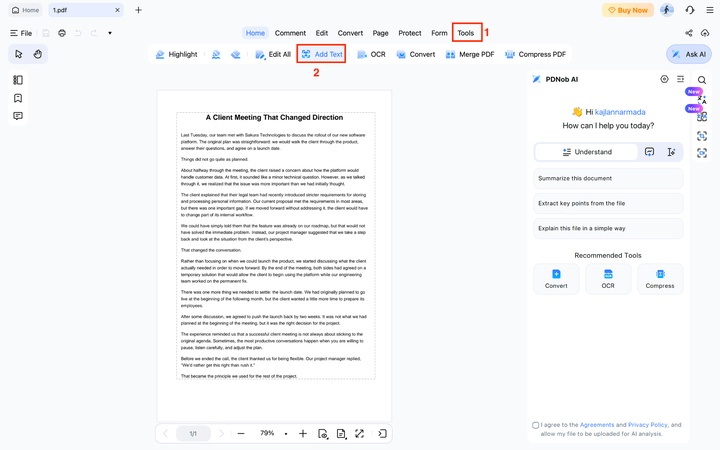The height and width of the screenshot is (450, 720).
Task: Select the Understand mode tab
Action: 587,152
